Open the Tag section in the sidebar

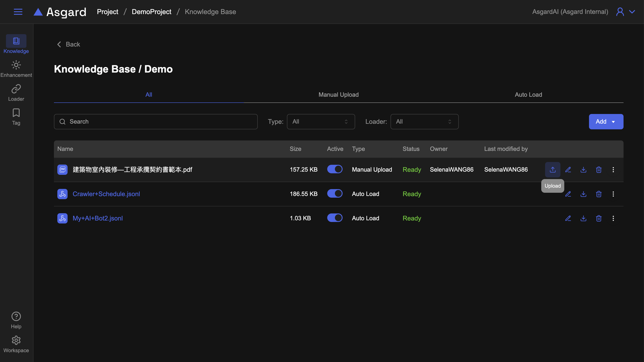[16, 117]
